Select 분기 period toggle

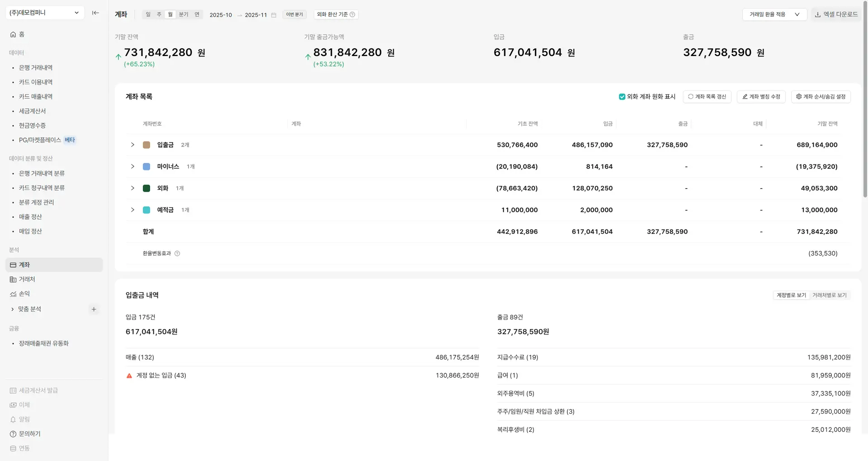[184, 14]
